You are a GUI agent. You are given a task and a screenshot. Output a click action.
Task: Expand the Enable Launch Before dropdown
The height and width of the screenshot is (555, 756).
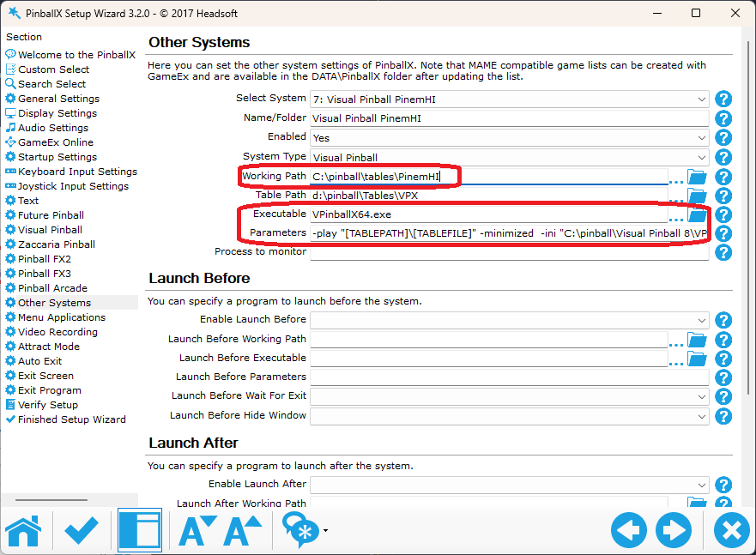click(509, 320)
